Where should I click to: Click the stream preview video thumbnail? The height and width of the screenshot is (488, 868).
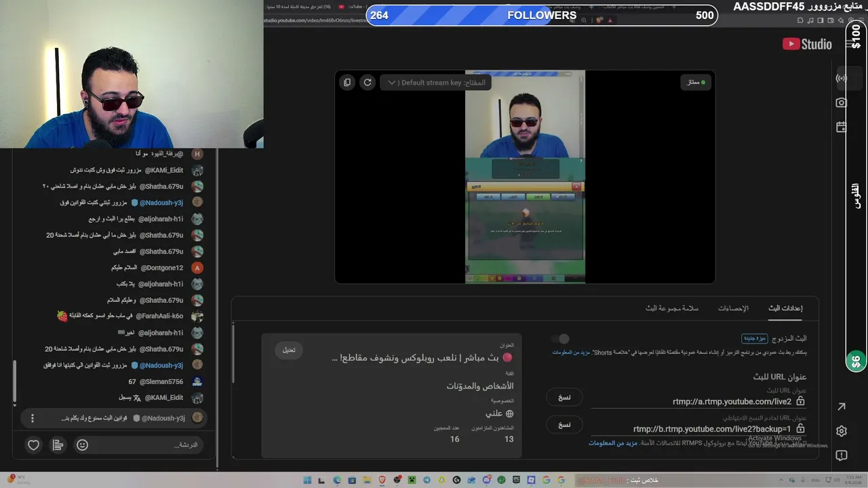pos(525,177)
